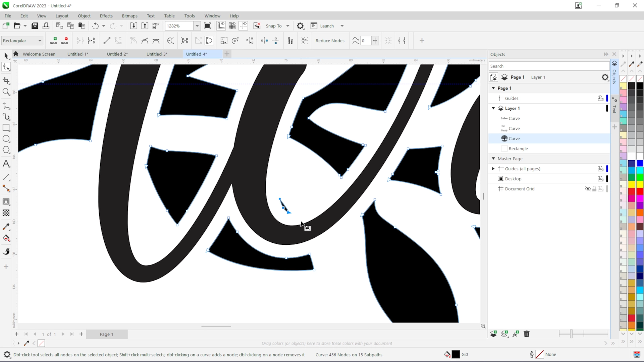Delete selected object with trash icon
This screenshot has height=362, width=644.
527,334
